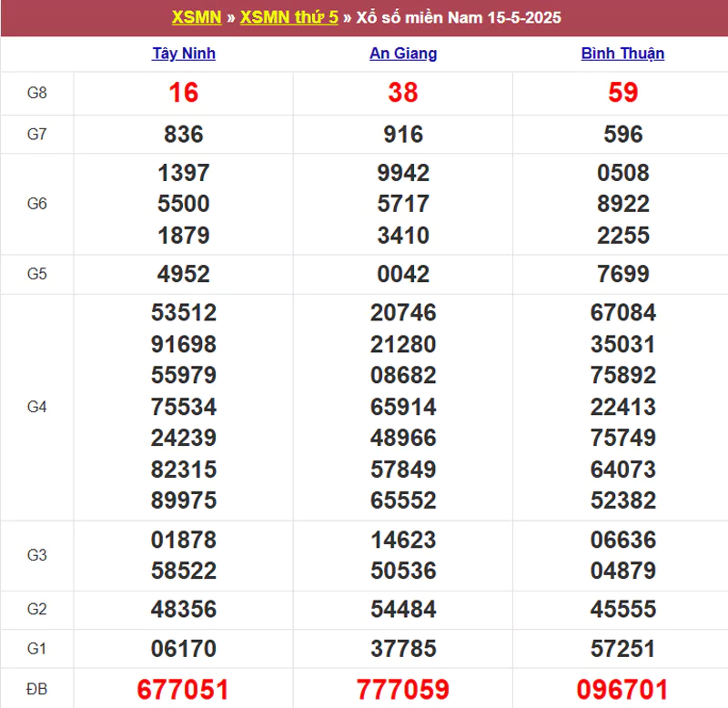Select special prize number 096701
Image resolution: width=728 pixels, height=708 pixels.
pos(622,689)
